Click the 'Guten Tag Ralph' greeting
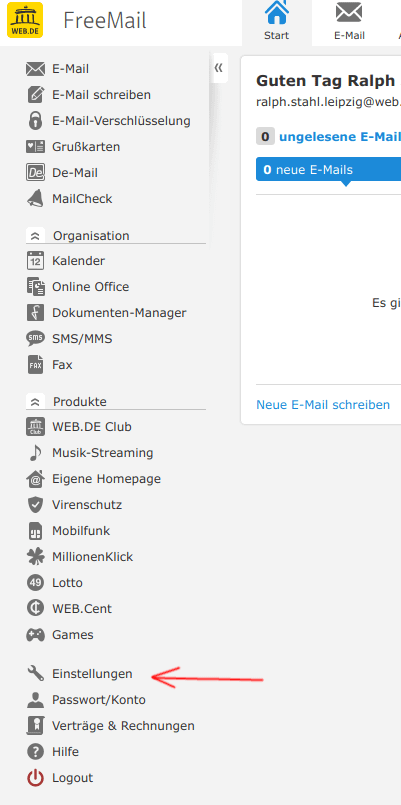The height and width of the screenshot is (805, 401). pyautogui.click(x=326, y=81)
